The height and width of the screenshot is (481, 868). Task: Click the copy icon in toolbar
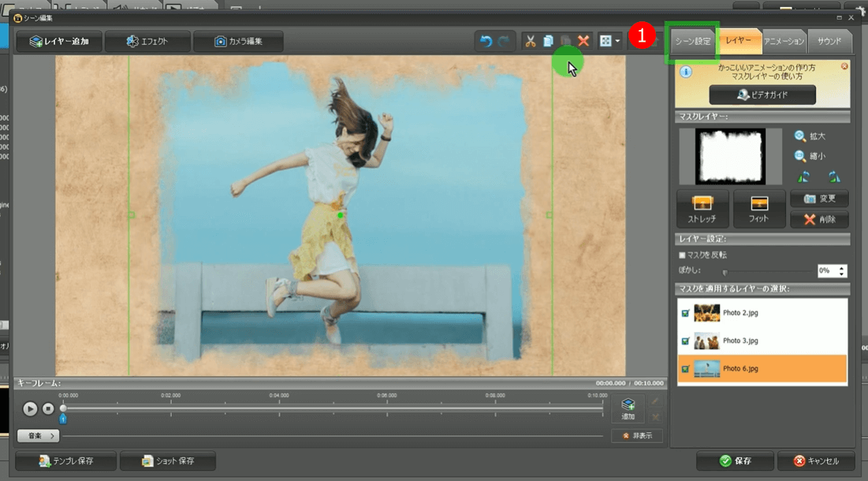coord(548,41)
